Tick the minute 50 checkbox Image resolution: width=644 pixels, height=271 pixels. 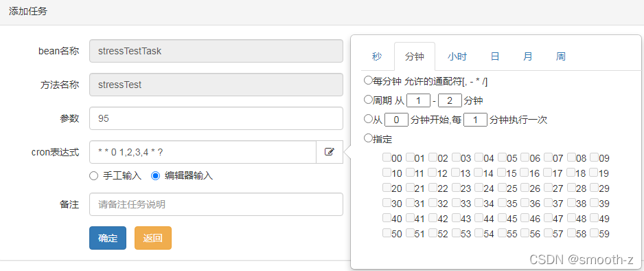(x=387, y=233)
